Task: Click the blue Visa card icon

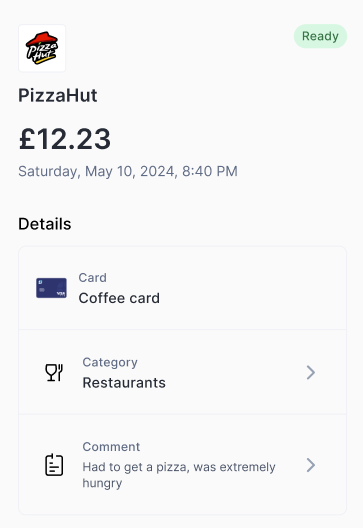Action: click(x=51, y=288)
